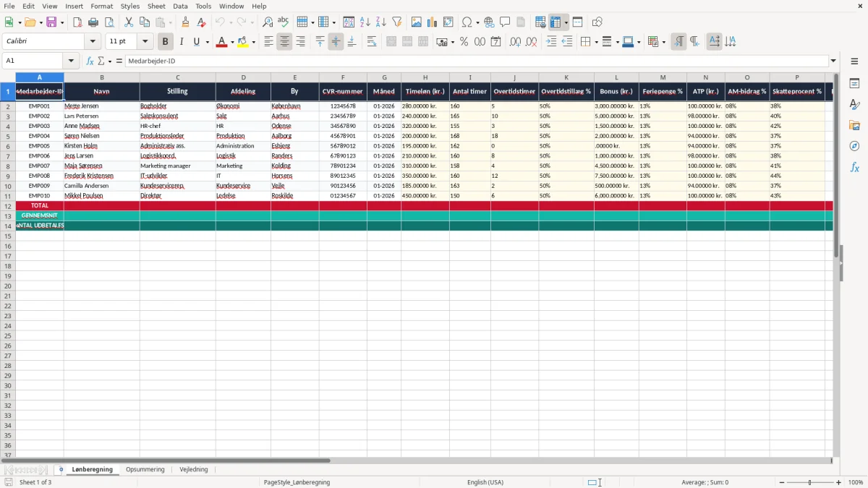The height and width of the screenshot is (488, 868).
Task: Open Print Preview
Action: tap(109, 22)
